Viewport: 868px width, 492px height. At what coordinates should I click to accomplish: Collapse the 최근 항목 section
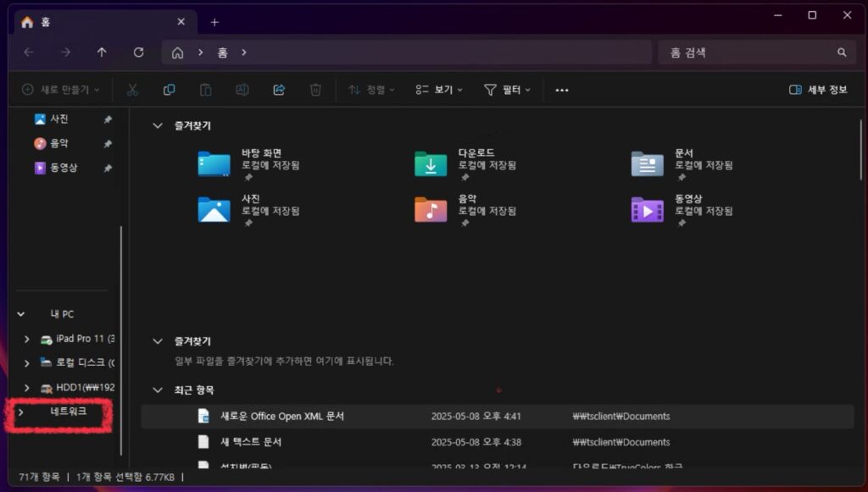pos(158,390)
